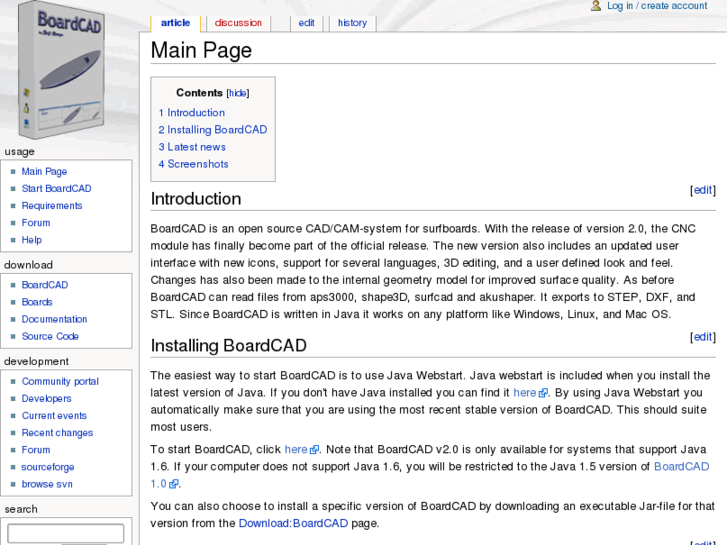Open Start BoardCAD sidebar link

57,189
